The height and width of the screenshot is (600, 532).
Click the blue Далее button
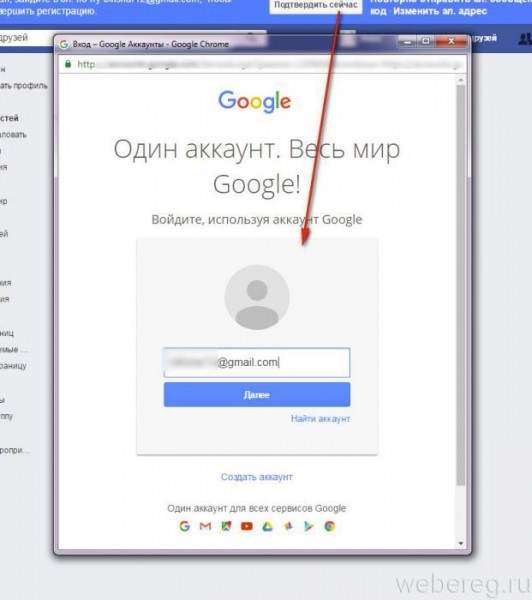click(x=257, y=395)
